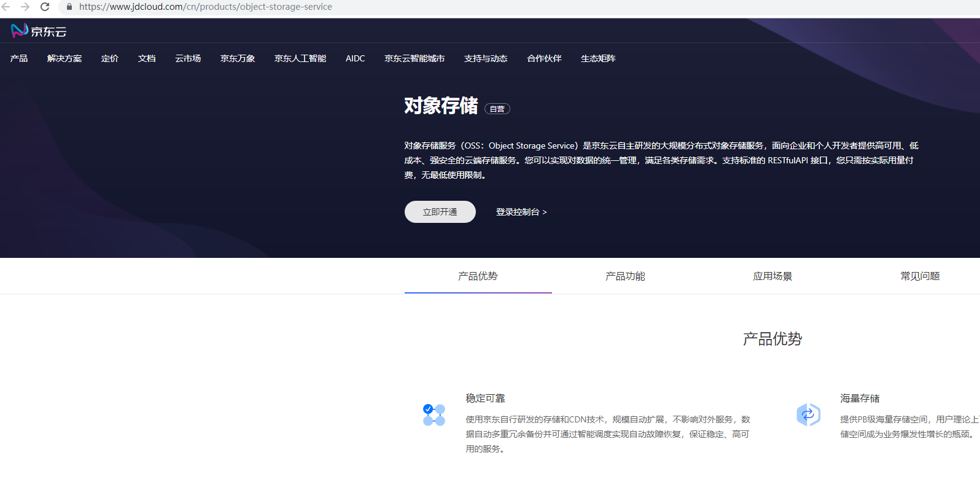980x482 pixels.
Task: Open 京东云智能城市 navigation item
Action: (x=414, y=58)
